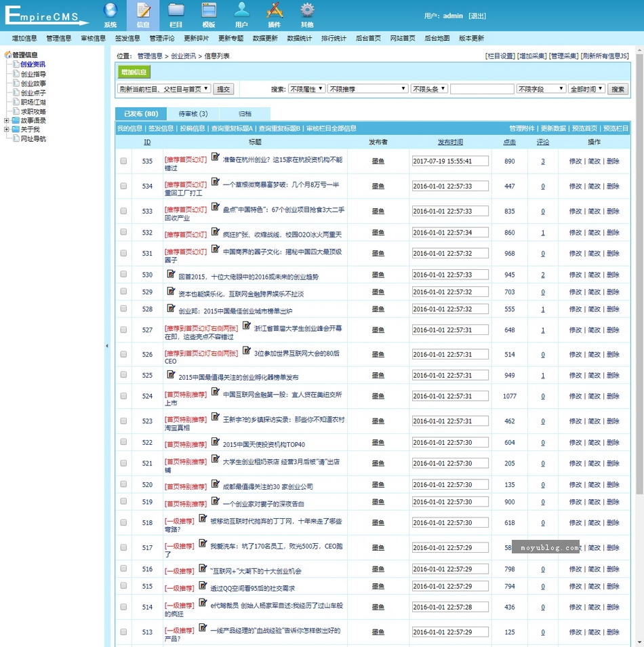Expand the 故事语录 tree node
644x647 pixels.
pyautogui.click(x=7, y=121)
